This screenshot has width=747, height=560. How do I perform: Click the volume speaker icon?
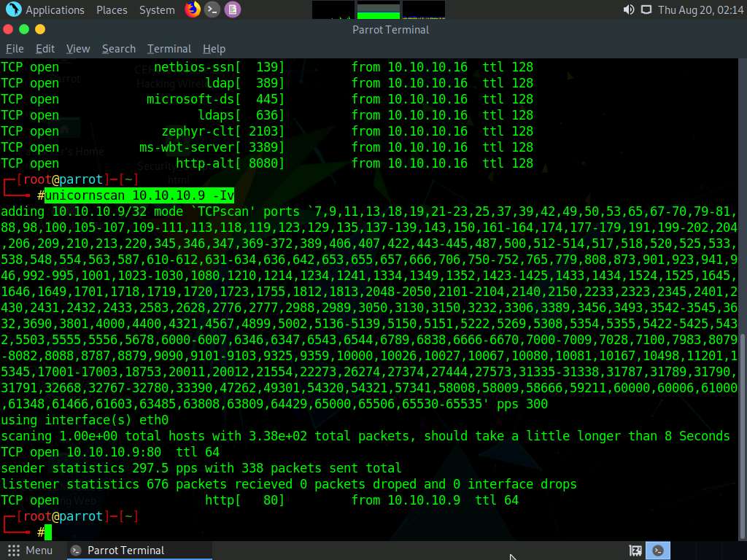[x=628, y=9]
